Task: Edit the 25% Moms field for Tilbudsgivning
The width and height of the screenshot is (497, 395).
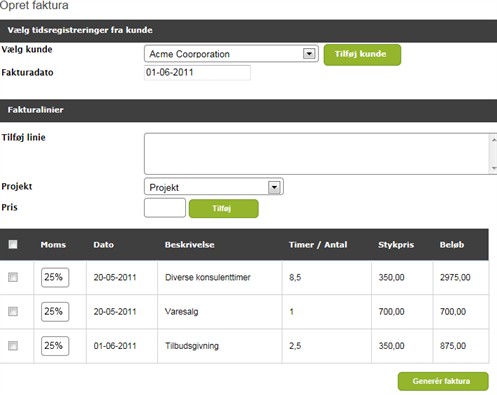Action: 55,346
